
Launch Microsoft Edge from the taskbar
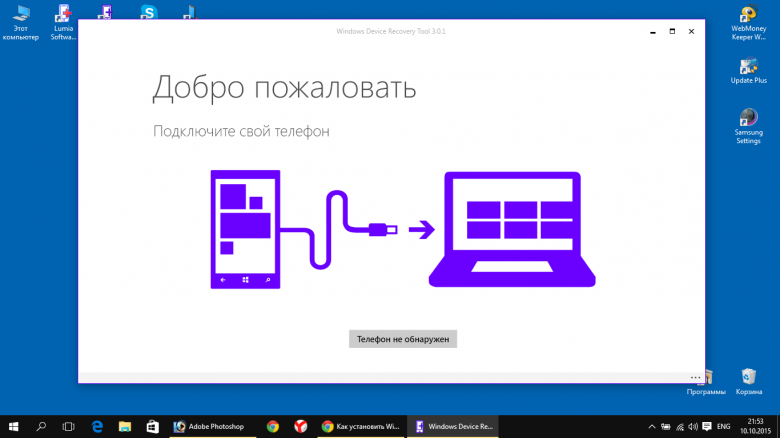pos(97,427)
